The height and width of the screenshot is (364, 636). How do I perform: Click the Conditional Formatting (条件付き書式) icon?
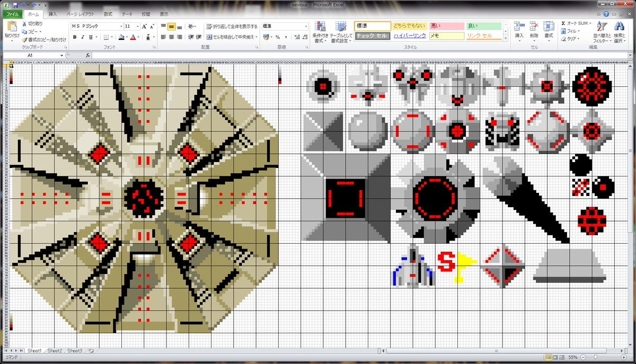click(320, 26)
